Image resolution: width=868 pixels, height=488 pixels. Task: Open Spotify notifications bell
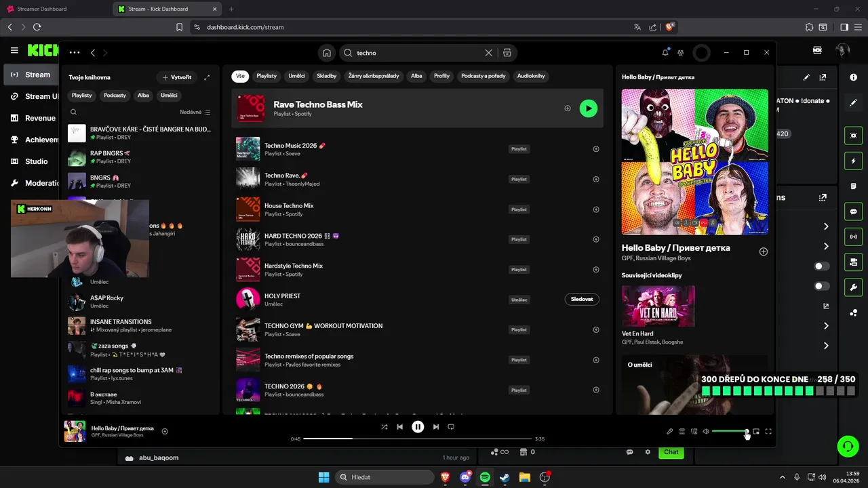click(665, 53)
